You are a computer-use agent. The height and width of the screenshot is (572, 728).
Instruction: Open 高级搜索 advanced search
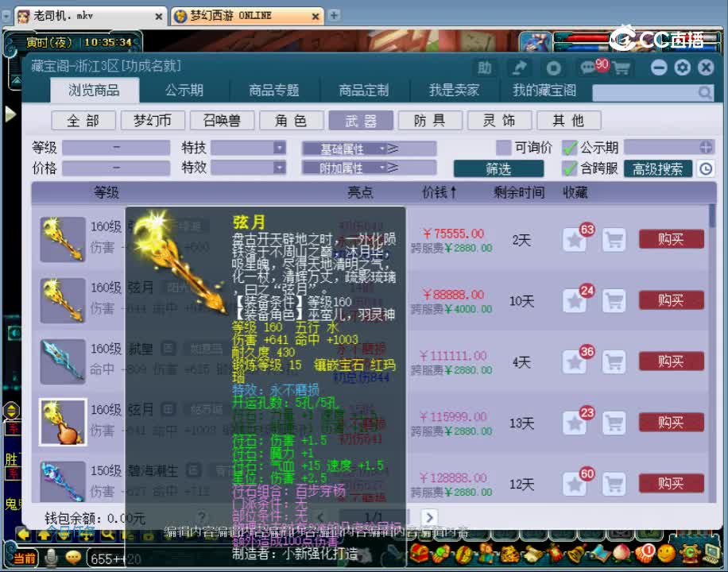point(657,168)
